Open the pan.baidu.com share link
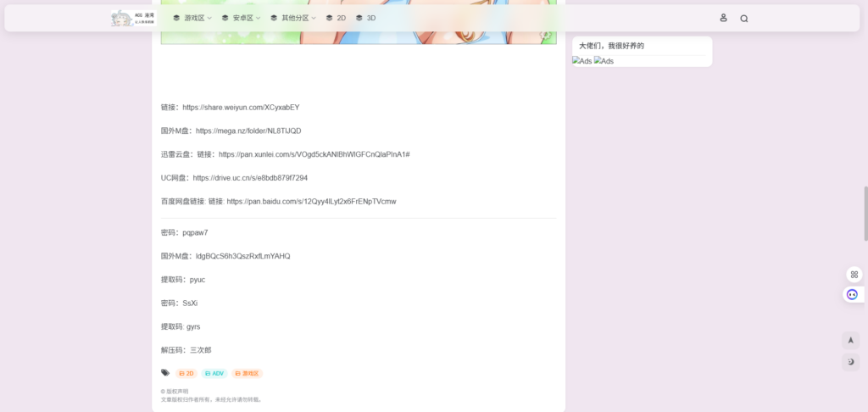Viewport: 868px width, 412px height. pyautogui.click(x=311, y=202)
